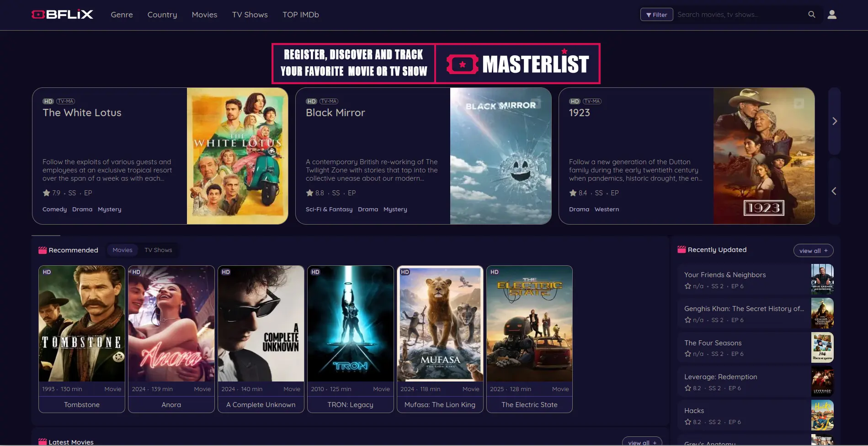The height and width of the screenshot is (446, 868).
Task: Click The Four Seasons thumbnail image
Action: (x=822, y=347)
